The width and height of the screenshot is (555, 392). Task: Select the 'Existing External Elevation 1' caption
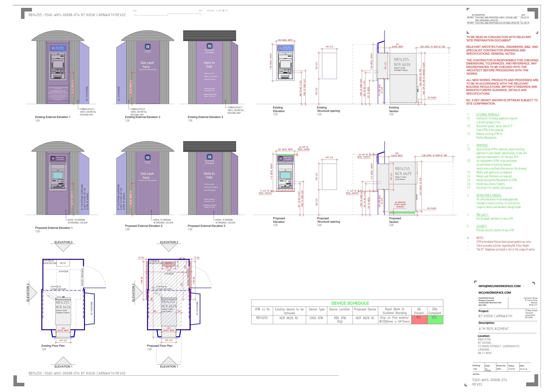click(x=53, y=117)
